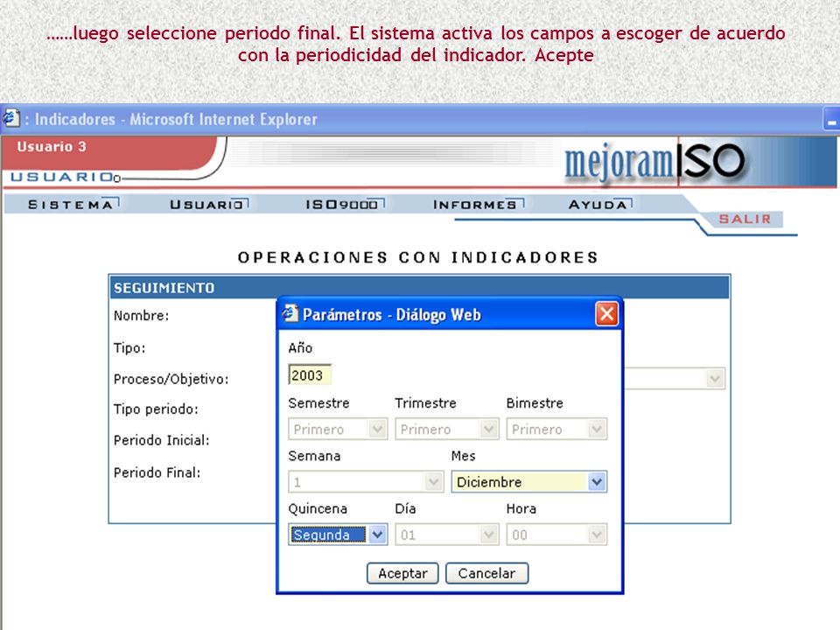This screenshot has width=840, height=630.
Task: Open the Sistema menu
Action: click(73, 205)
